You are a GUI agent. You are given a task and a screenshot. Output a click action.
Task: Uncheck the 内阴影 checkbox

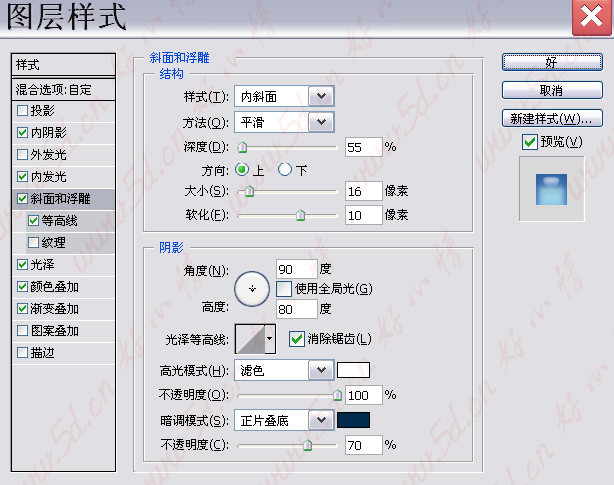pyautogui.click(x=22, y=132)
